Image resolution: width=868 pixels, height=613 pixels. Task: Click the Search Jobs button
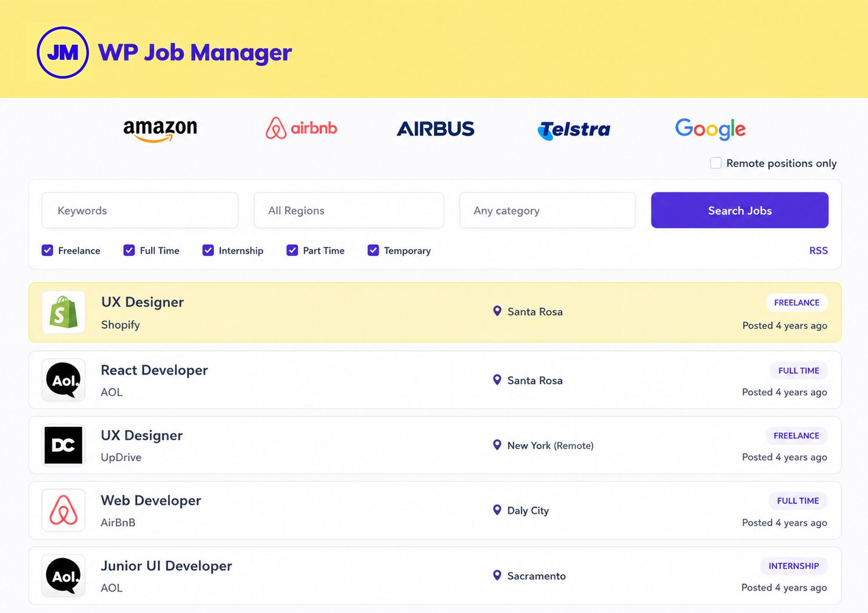click(739, 211)
